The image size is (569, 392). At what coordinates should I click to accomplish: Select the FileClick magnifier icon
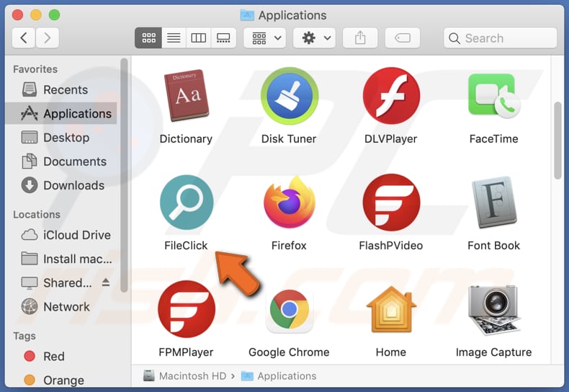tap(187, 202)
